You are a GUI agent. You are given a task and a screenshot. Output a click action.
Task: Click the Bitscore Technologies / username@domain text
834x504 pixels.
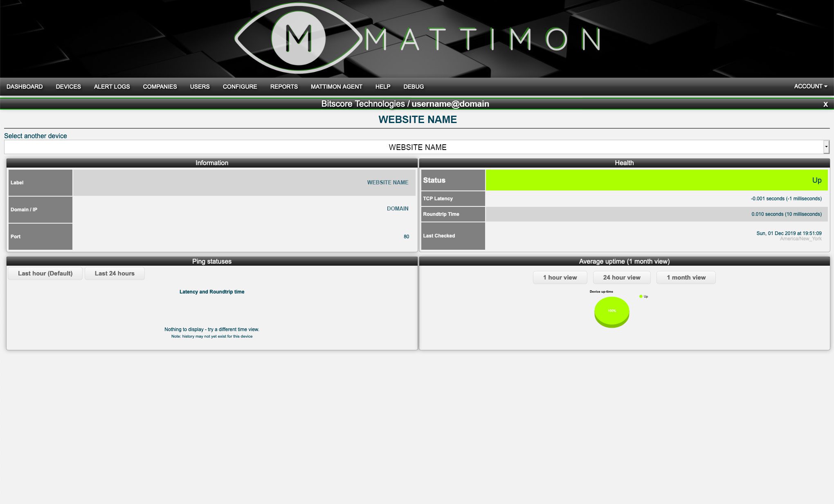(405, 104)
